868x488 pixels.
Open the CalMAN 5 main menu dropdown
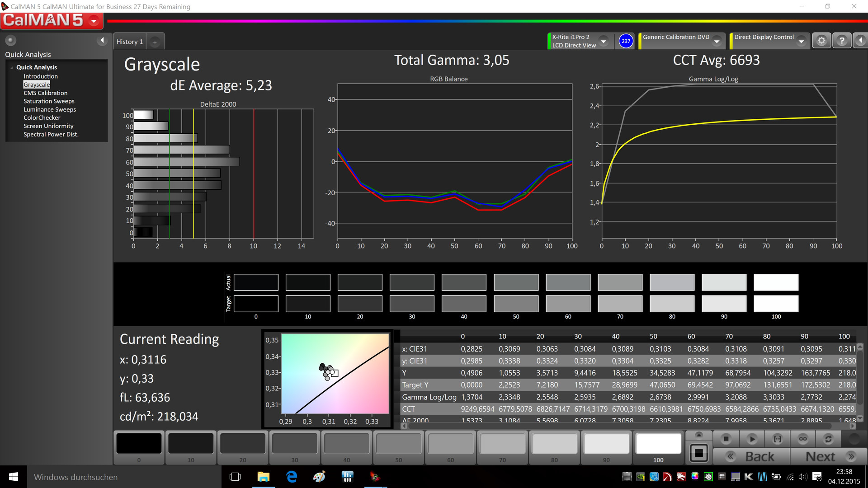point(94,21)
